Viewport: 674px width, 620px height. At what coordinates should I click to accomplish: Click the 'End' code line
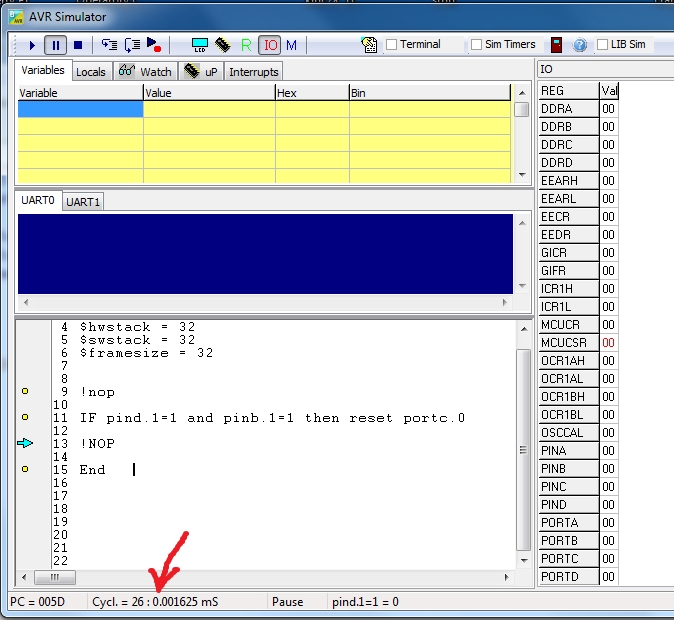92,470
